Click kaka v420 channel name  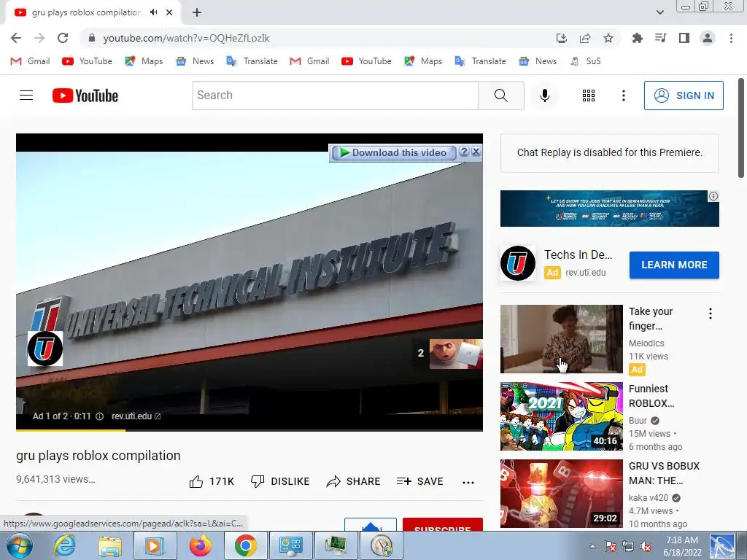(649, 497)
